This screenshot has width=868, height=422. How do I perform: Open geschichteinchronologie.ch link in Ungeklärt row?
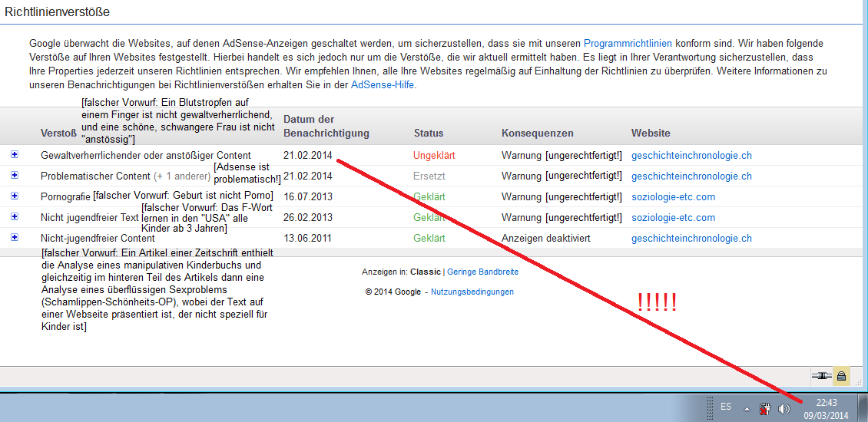(691, 156)
